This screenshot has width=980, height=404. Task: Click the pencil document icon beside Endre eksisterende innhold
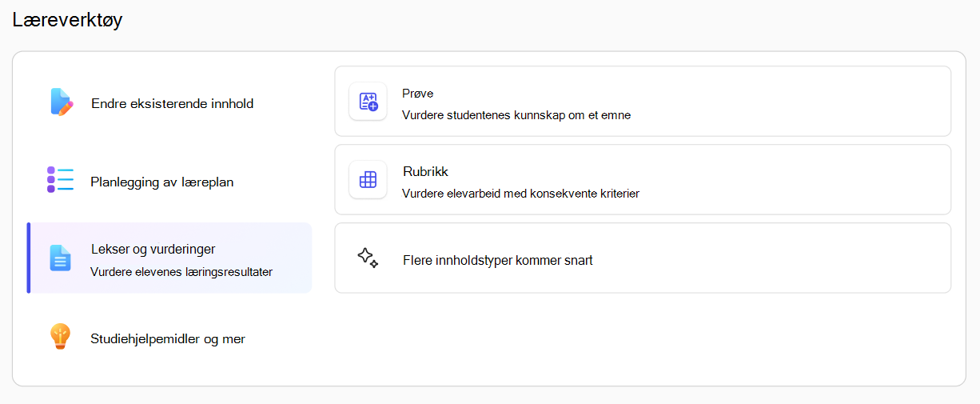click(x=62, y=102)
